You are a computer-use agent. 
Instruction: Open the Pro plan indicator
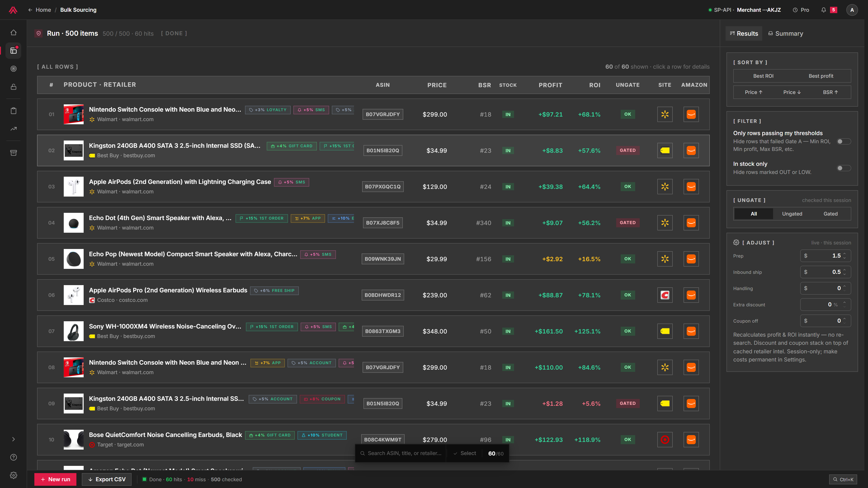coord(801,10)
